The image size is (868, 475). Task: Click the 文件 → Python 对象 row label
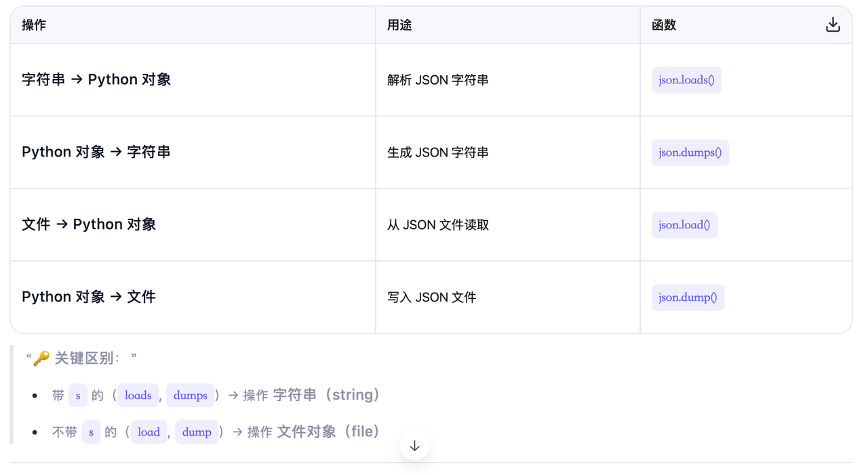point(89,224)
